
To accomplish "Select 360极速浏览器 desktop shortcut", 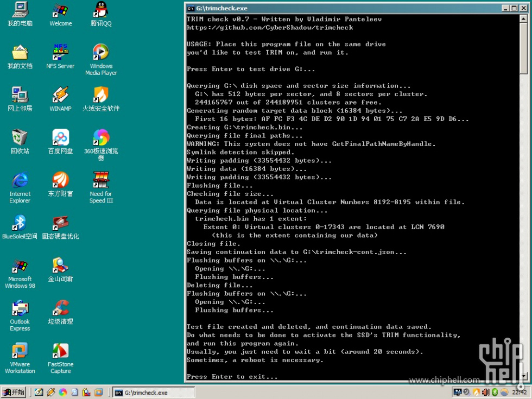I will coord(101,145).
